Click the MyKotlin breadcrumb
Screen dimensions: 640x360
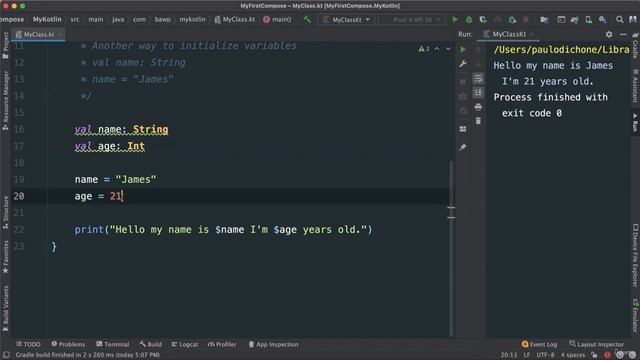(47, 19)
